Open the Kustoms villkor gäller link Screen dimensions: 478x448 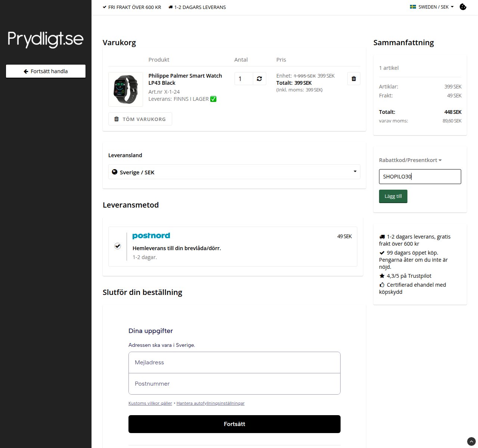click(150, 403)
